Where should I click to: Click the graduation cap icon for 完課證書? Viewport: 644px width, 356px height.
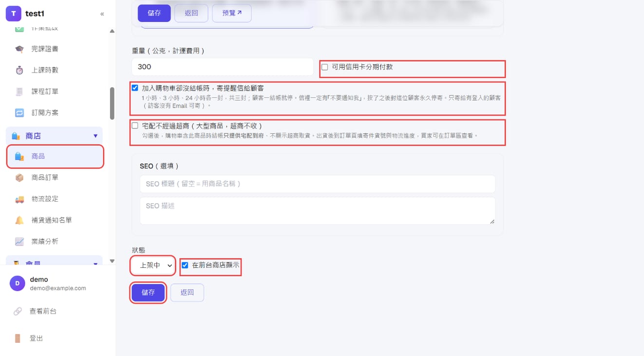[x=19, y=49]
